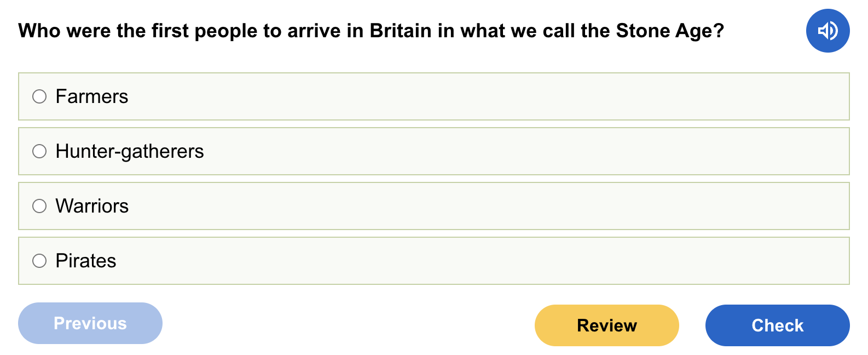Select the Farmers radio button

(x=39, y=96)
